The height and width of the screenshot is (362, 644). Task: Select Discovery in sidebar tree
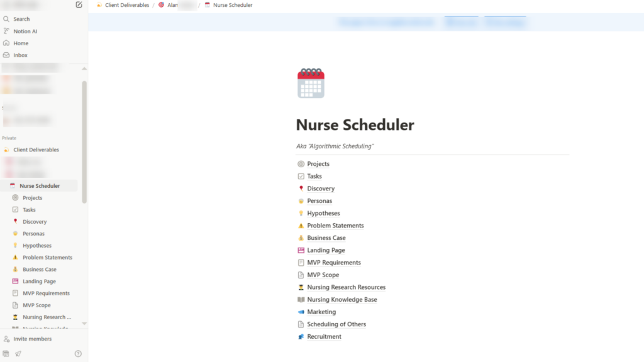coord(35,222)
